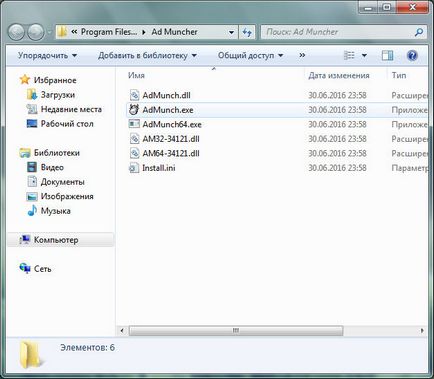
Task: Go back with the back arrow
Action: coord(16,32)
